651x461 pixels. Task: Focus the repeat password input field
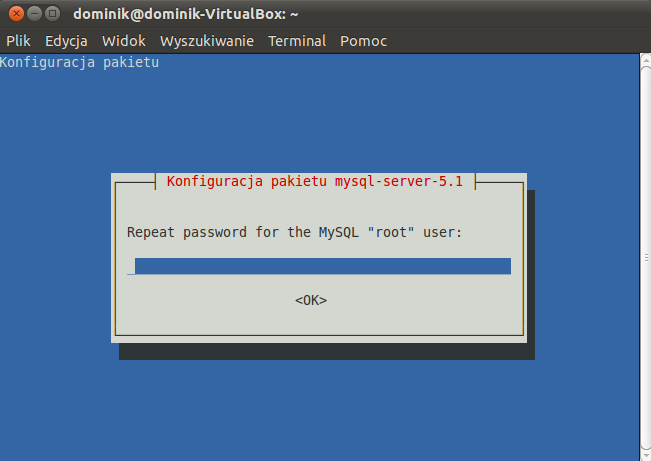tap(320, 266)
